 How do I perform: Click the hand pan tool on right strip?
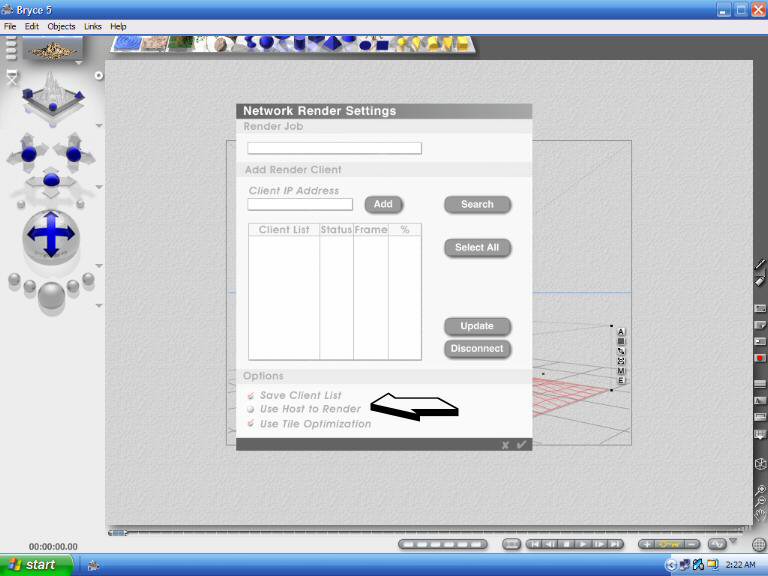tap(760, 514)
